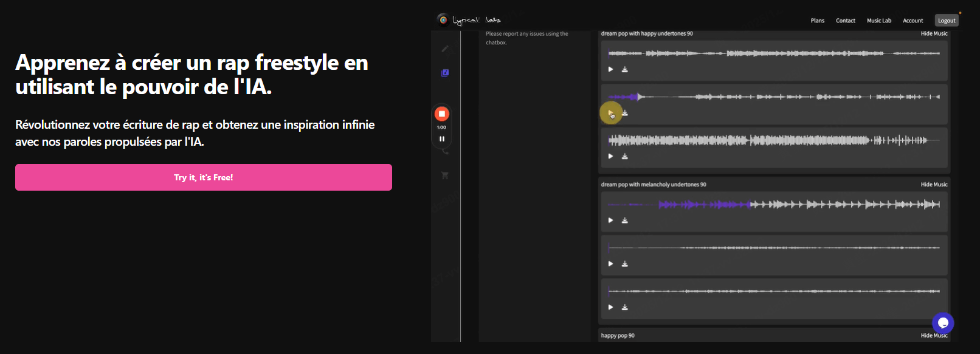
Task: Hide Music for dream pop happy undertones
Action: [934, 33]
